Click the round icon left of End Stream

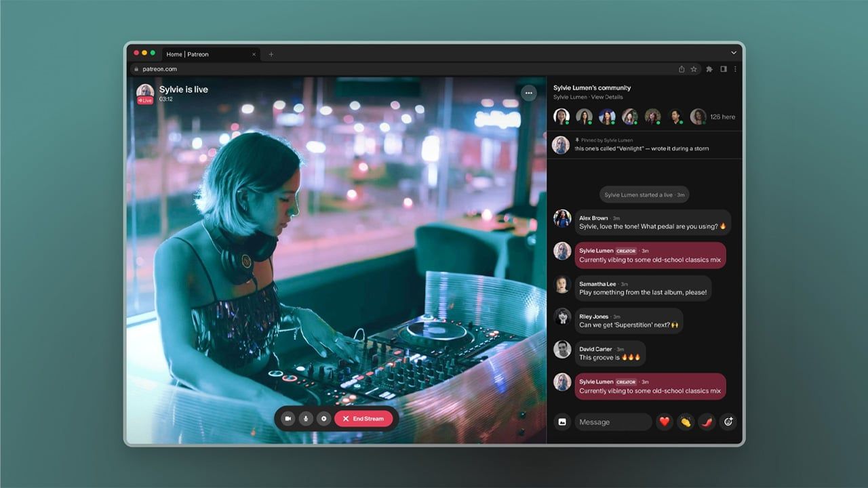pos(323,419)
